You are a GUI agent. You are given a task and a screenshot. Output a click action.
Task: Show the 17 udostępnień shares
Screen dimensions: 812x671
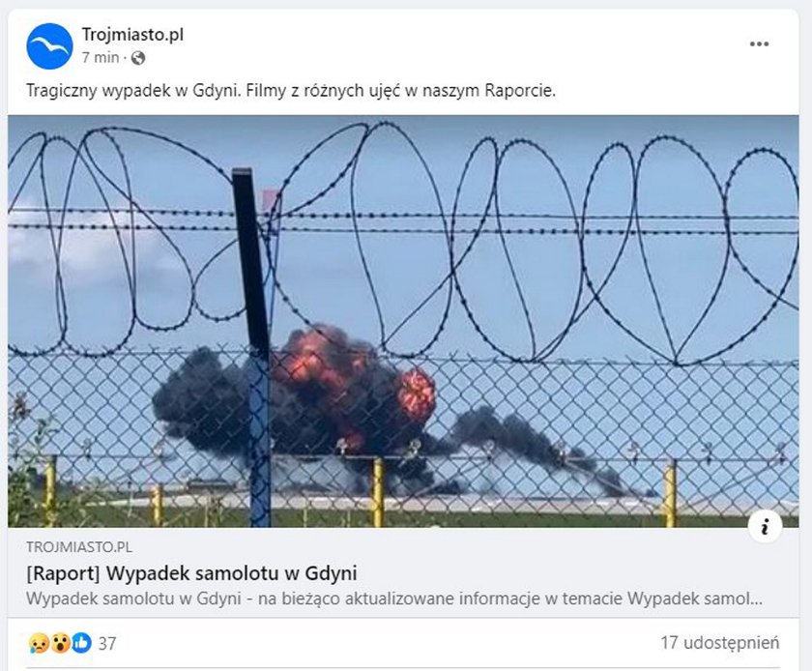(720, 643)
